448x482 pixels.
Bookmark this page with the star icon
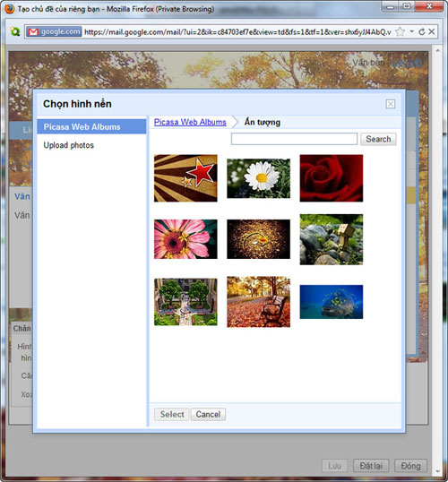(x=400, y=31)
